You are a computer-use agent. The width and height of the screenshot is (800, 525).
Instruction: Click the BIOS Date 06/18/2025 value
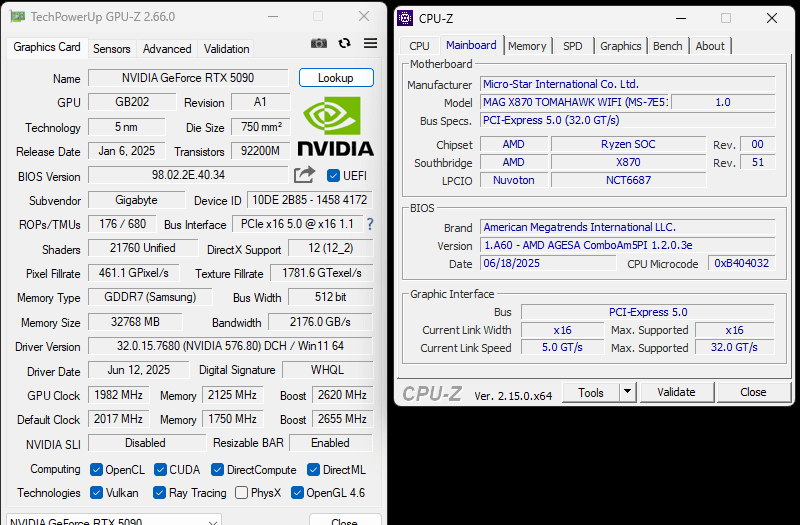[548, 263]
